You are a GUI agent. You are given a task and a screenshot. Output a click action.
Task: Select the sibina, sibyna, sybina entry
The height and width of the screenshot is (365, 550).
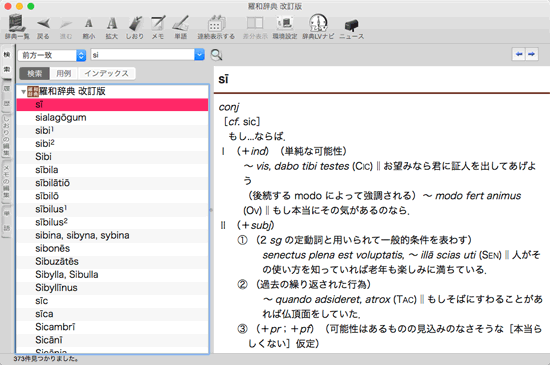pos(112,235)
